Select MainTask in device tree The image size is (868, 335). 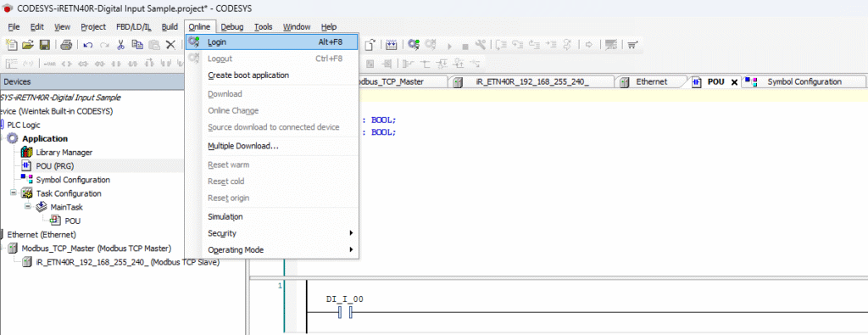[66, 207]
